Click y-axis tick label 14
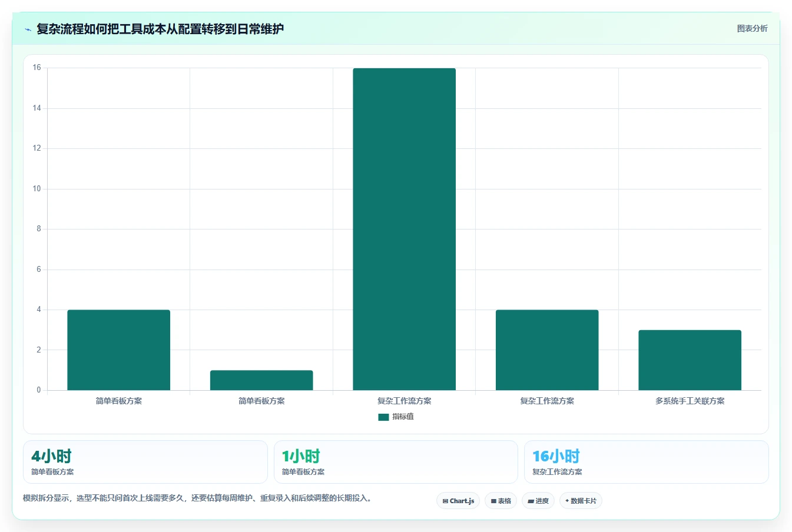792x532 pixels. pos(37,108)
